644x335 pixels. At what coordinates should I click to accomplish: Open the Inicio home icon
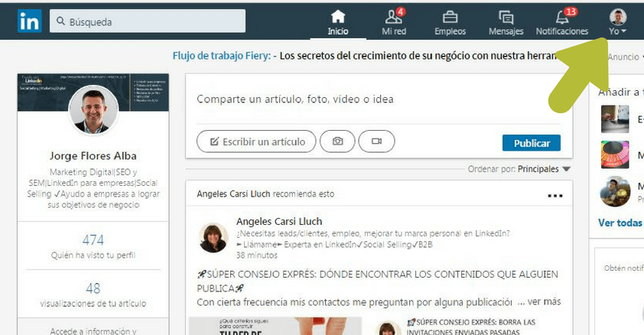click(337, 17)
